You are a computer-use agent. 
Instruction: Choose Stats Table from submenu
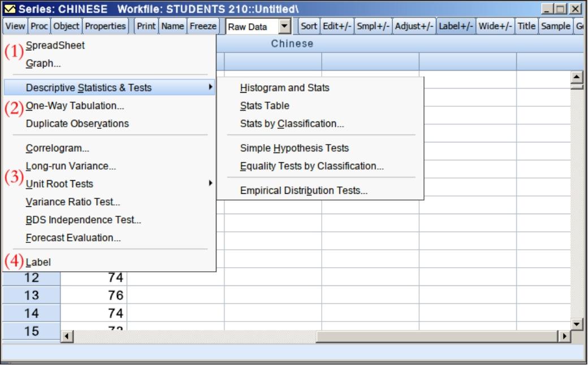265,106
